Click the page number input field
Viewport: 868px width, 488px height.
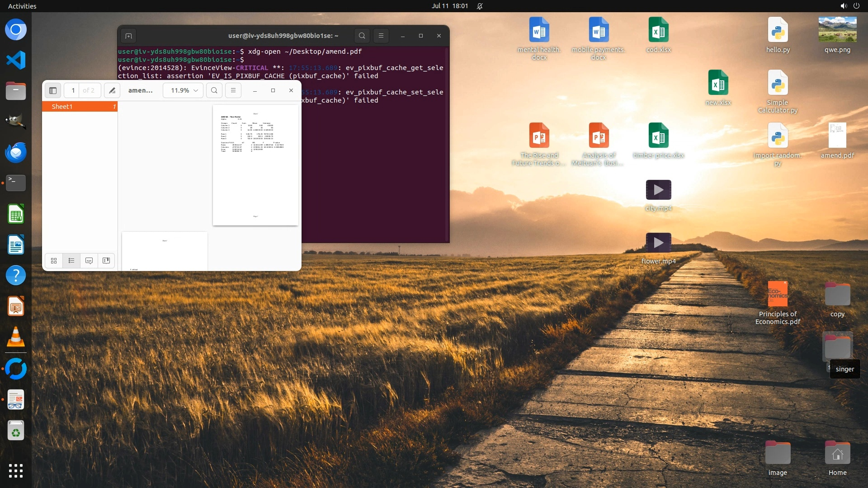click(73, 90)
